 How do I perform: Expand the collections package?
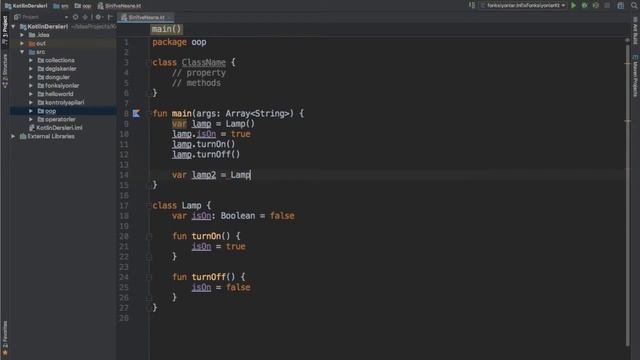[x=31, y=60]
